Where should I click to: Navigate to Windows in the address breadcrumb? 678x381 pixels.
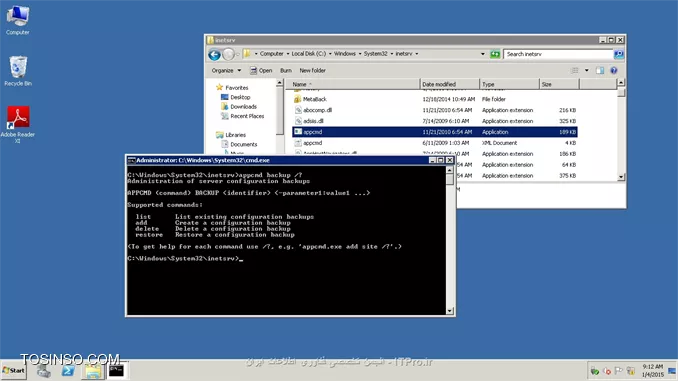tap(345, 54)
